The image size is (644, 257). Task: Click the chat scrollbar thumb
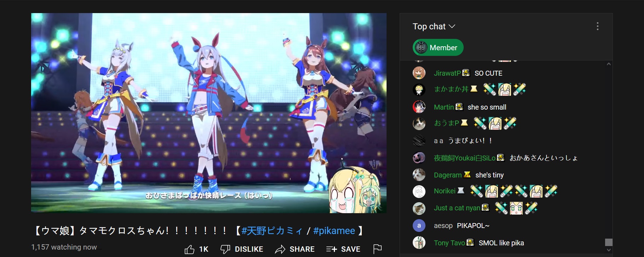(609, 242)
